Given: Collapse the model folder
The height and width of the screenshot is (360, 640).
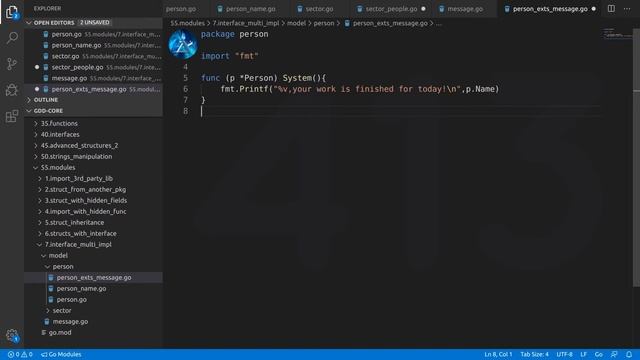Looking at the screenshot, I should point(93,256).
